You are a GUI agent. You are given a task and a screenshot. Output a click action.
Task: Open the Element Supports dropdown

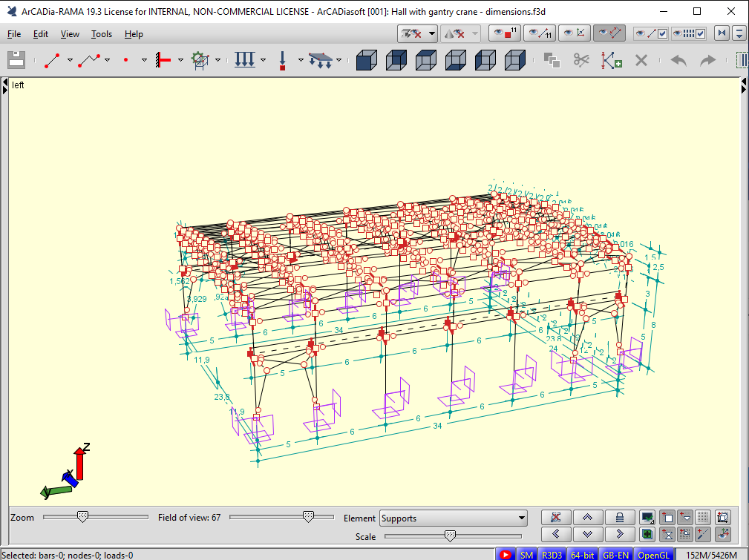453,518
